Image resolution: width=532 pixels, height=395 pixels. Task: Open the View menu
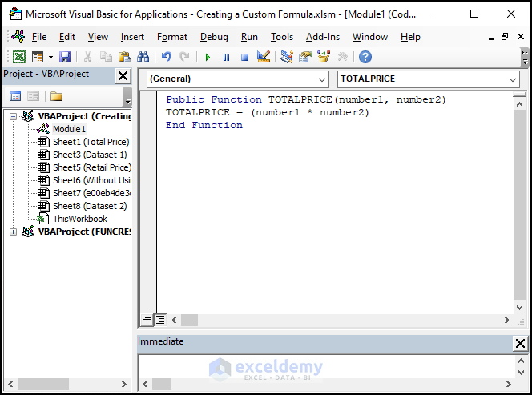98,37
